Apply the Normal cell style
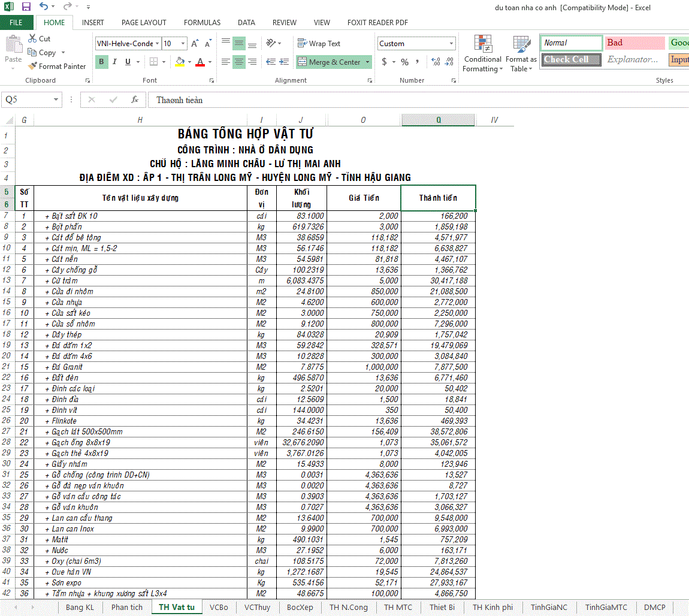This screenshot has width=689, height=616. (571, 43)
